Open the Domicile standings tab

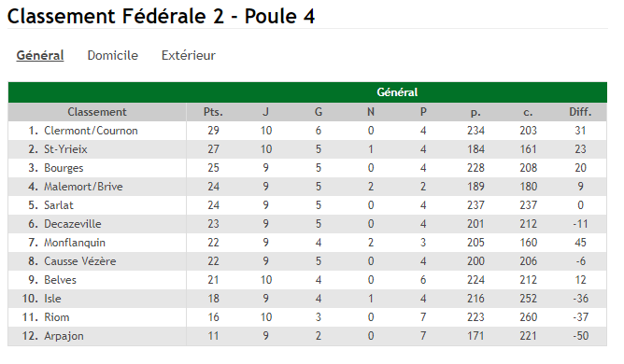pyautogui.click(x=113, y=55)
